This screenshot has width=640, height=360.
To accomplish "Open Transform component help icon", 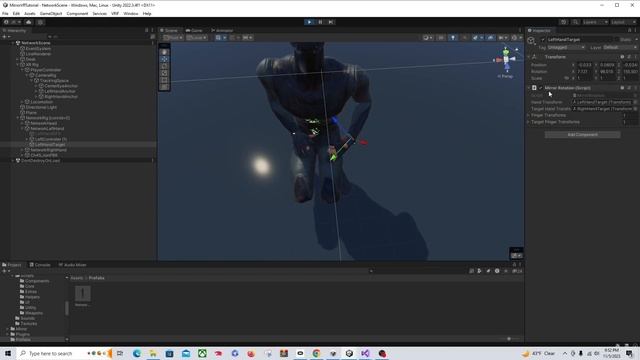I will coord(622,57).
